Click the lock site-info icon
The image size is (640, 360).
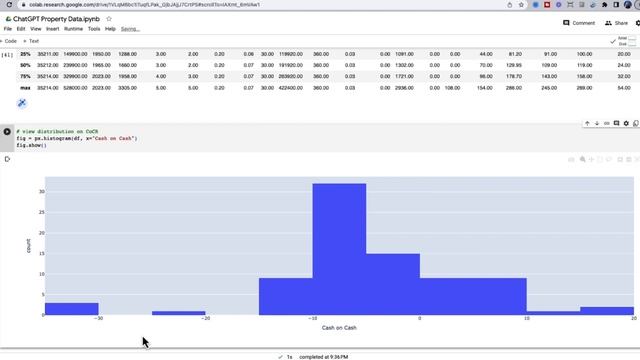[x=23, y=4]
